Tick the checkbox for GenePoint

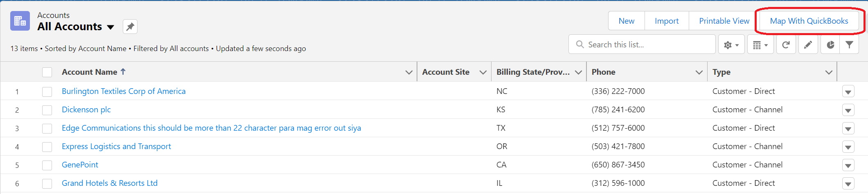pos(47,165)
